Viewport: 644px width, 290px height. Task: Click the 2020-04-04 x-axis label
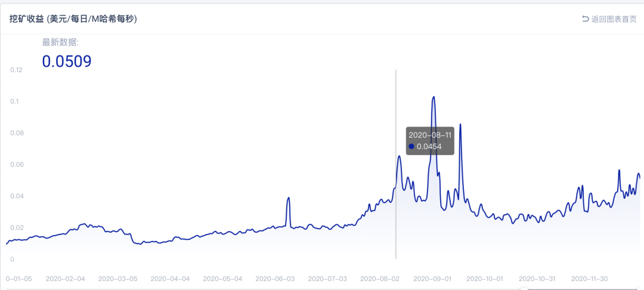tap(170, 279)
